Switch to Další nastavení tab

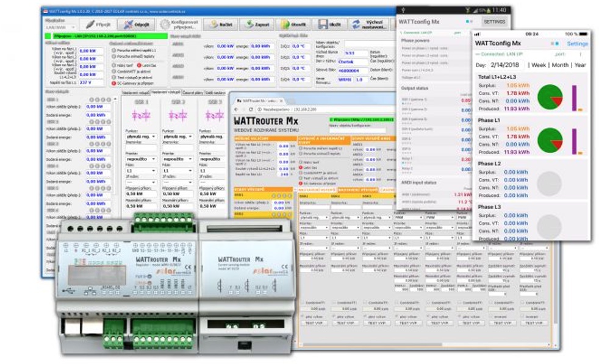click(x=215, y=93)
